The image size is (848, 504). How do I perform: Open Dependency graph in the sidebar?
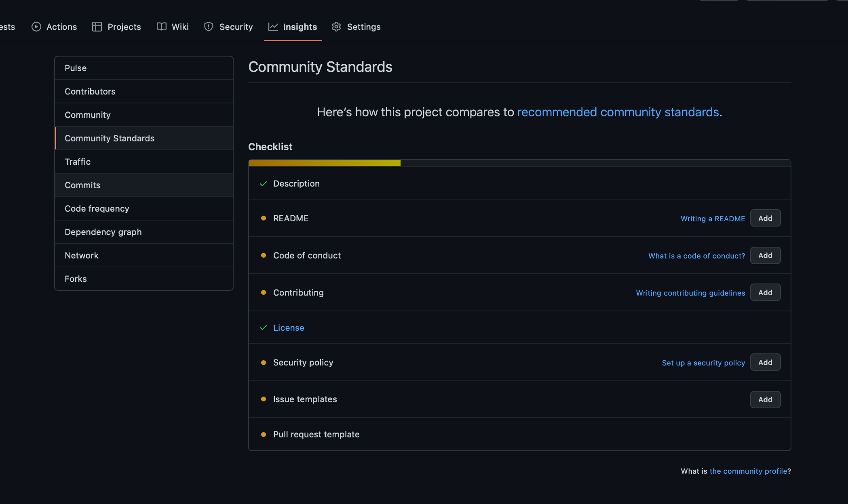point(144,232)
